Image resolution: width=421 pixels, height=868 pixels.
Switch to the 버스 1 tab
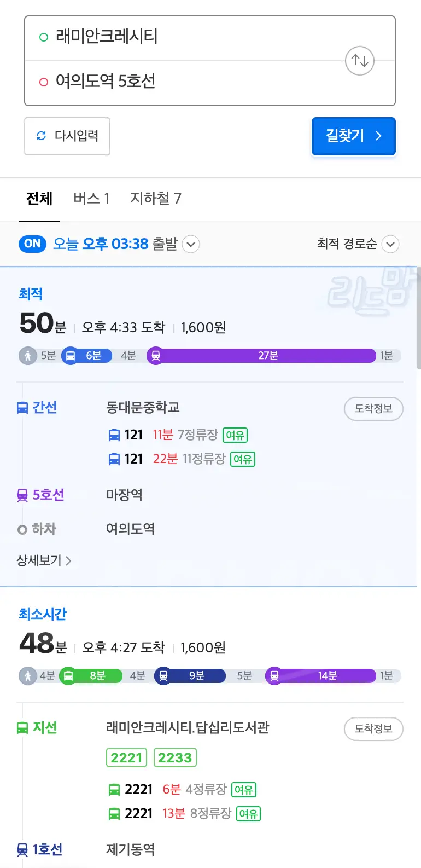point(91,199)
